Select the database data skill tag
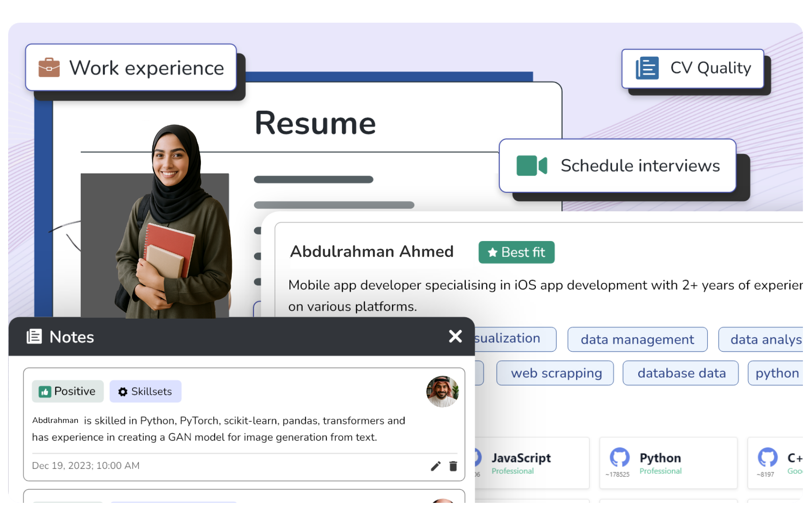This screenshot has height=531, width=812. pos(680,373)
